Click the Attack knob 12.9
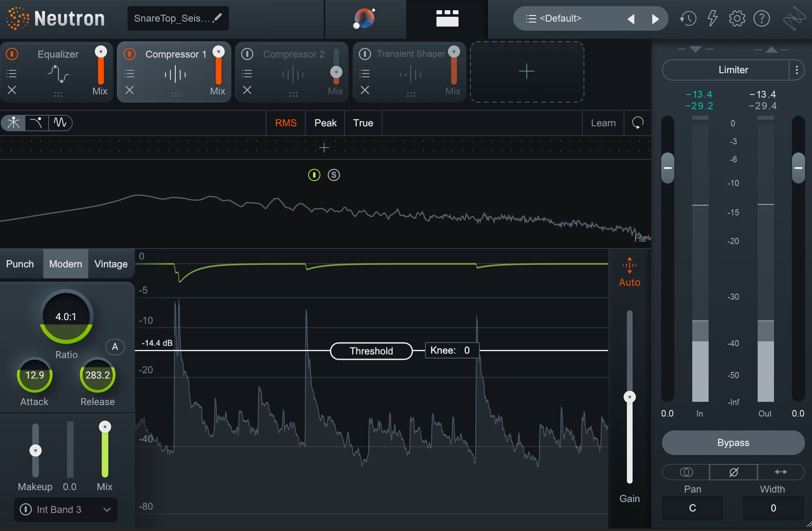 point(35,375)
